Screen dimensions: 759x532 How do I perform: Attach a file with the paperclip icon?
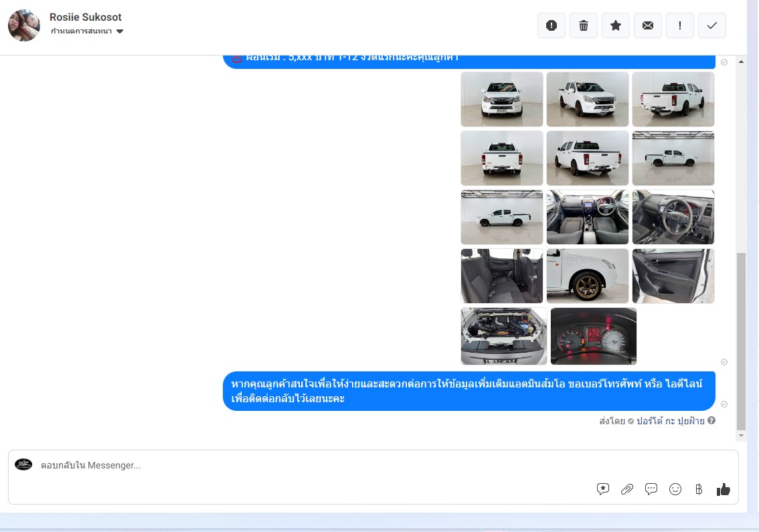[x=627, y=489]
